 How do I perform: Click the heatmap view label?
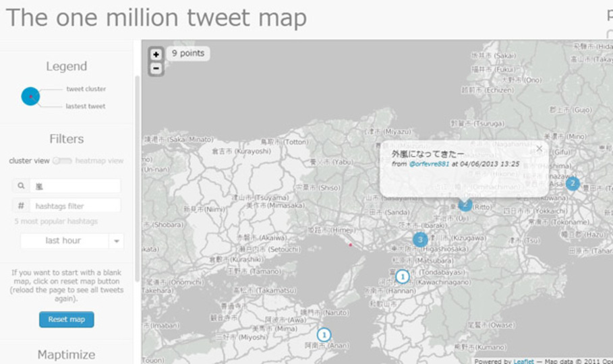(99, 160)
